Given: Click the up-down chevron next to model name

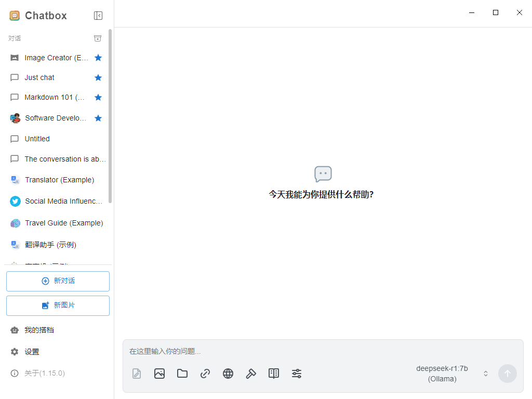Looking at the screenshot, I should (486, 374).
